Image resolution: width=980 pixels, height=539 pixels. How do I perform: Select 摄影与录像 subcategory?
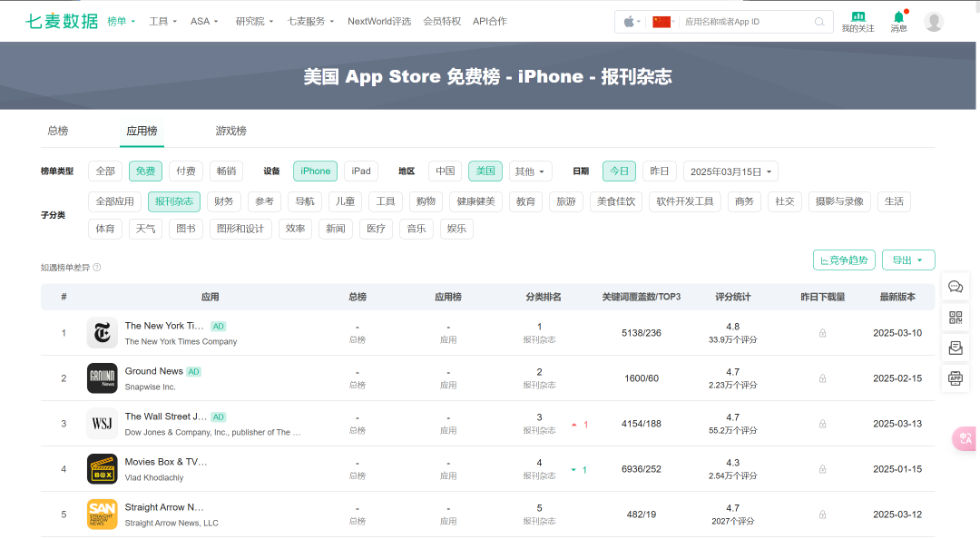tap(839, 201)
